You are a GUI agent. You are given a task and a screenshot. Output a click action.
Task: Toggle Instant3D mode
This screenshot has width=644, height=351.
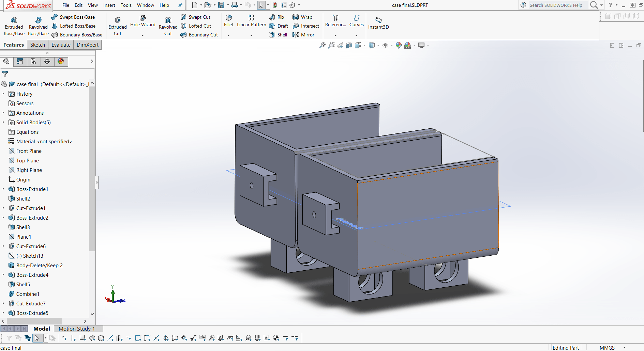click(x=378, y=22)
